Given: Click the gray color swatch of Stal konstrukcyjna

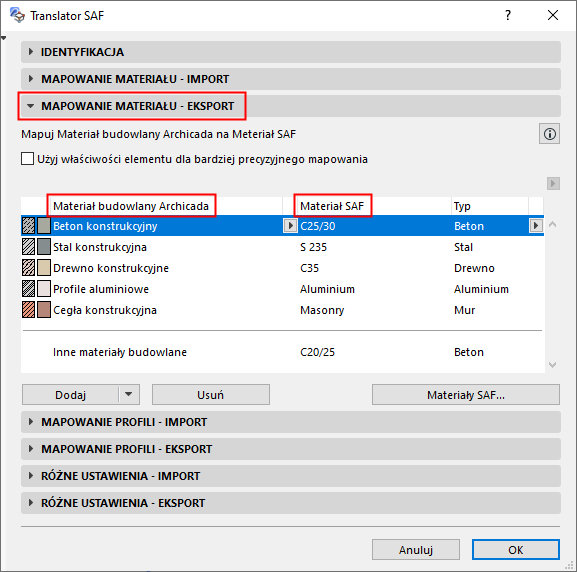Looking at the screenshot, I should [x=44, y=247].
